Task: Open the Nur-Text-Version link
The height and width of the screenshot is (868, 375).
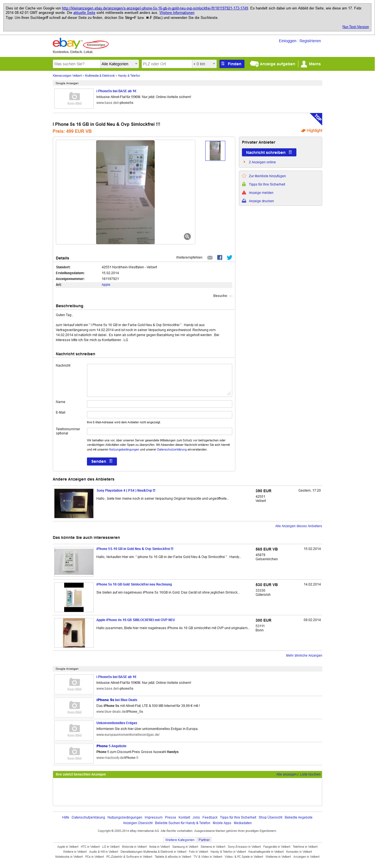Action: [356, 27]
